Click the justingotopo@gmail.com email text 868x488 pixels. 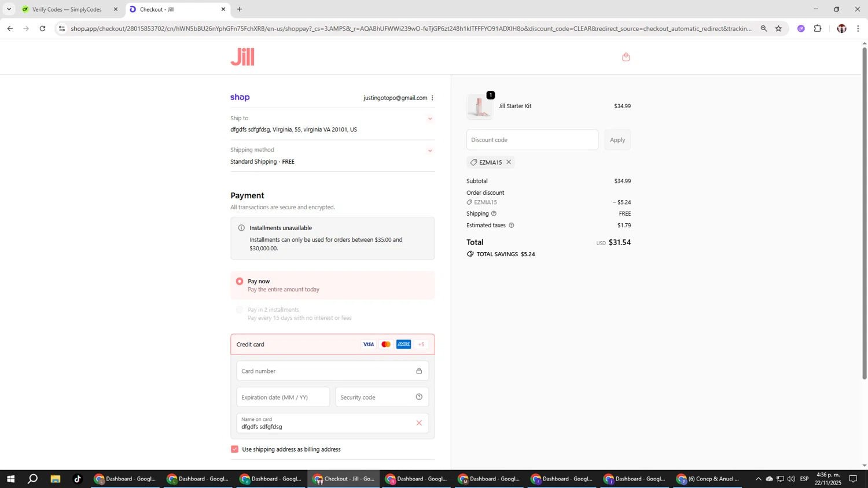click(395, 98)
